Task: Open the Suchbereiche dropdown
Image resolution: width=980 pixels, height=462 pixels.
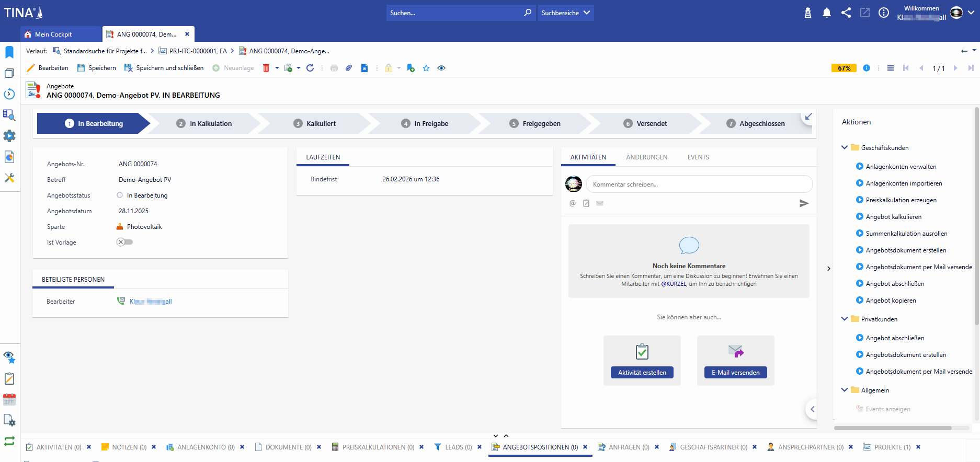Action: (565, 13)
